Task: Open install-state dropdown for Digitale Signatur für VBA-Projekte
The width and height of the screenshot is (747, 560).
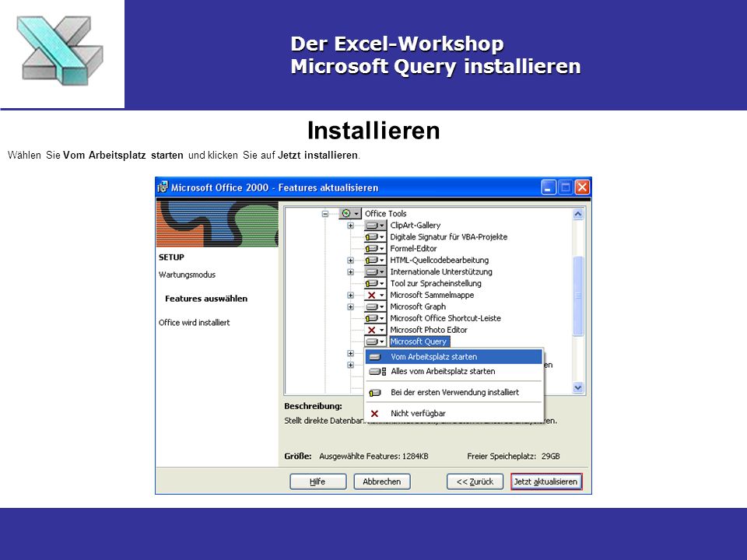Action: point(375,236)
